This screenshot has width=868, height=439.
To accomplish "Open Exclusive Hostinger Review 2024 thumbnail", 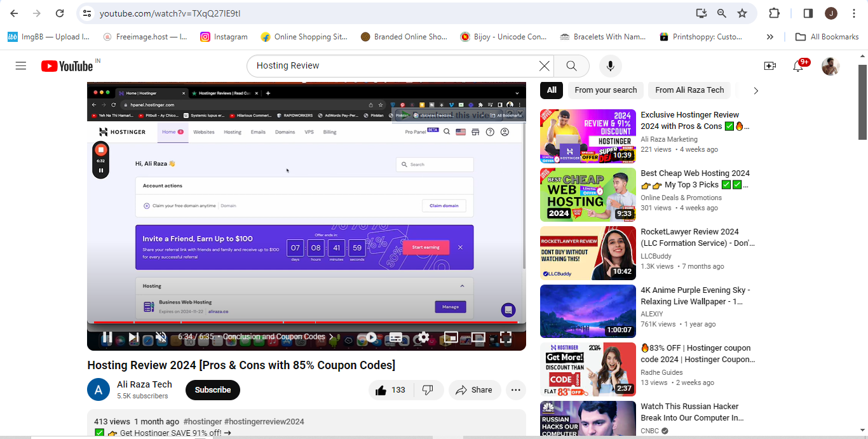I will 588,137.
